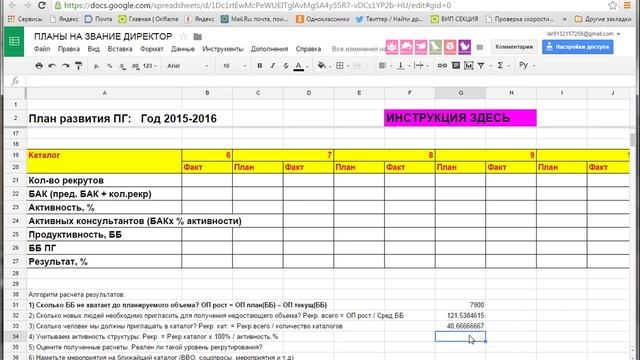The width and height of the screenshot is (640, 360).
Task: Insert a comment from the toolbar
Action: pos(456,66)
